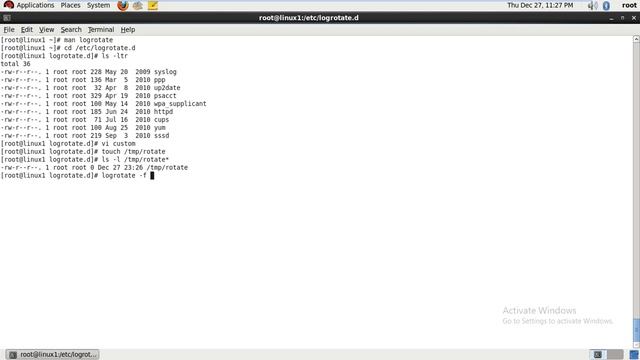Click the 'psacct' file name

click(165, 96)
